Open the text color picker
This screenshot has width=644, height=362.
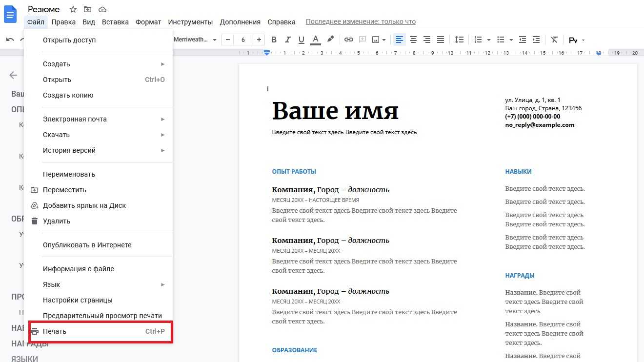click(x=316, y=40)
